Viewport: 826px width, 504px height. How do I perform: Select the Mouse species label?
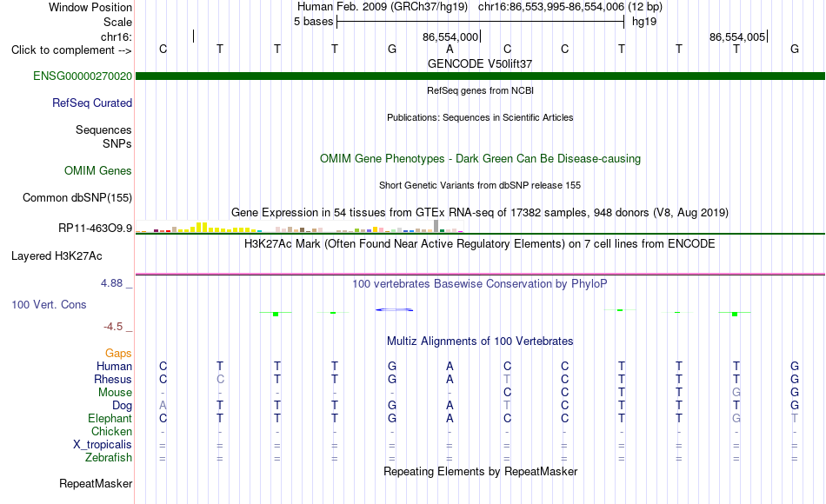[x=115, y=393]
